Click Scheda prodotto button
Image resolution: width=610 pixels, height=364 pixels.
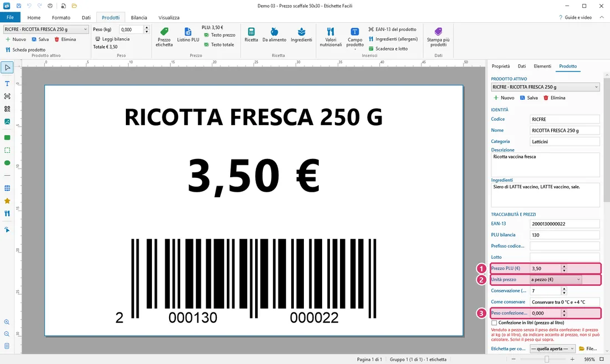click(x=26, y=50)
